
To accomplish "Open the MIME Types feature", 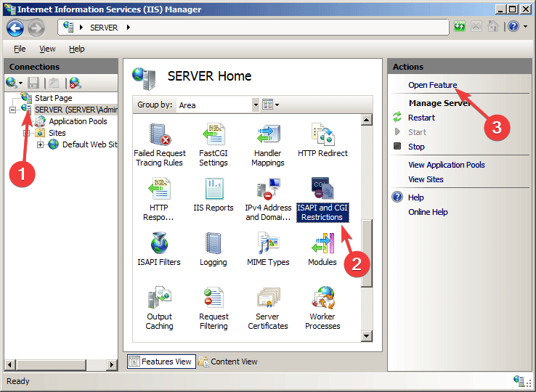I will [x=268, y=249].
